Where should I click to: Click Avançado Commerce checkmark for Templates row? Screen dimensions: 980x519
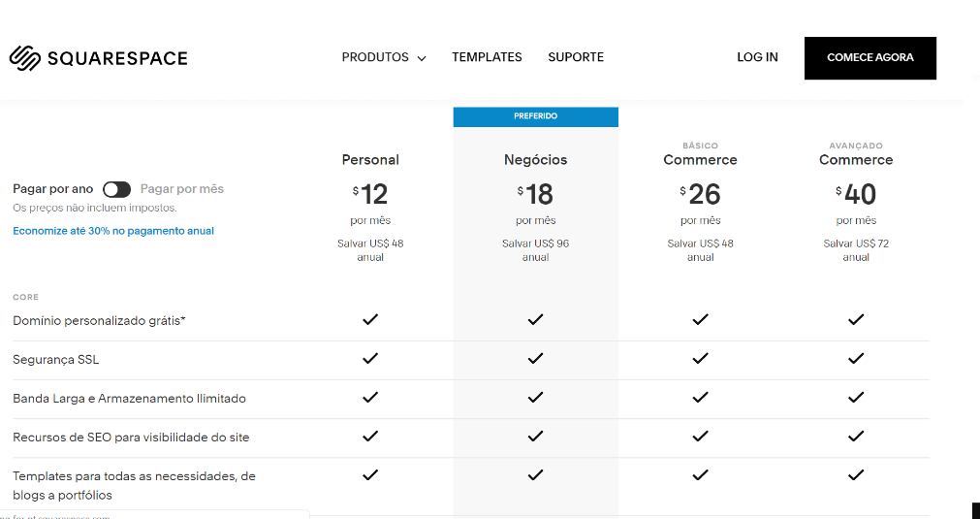[856, 475]
